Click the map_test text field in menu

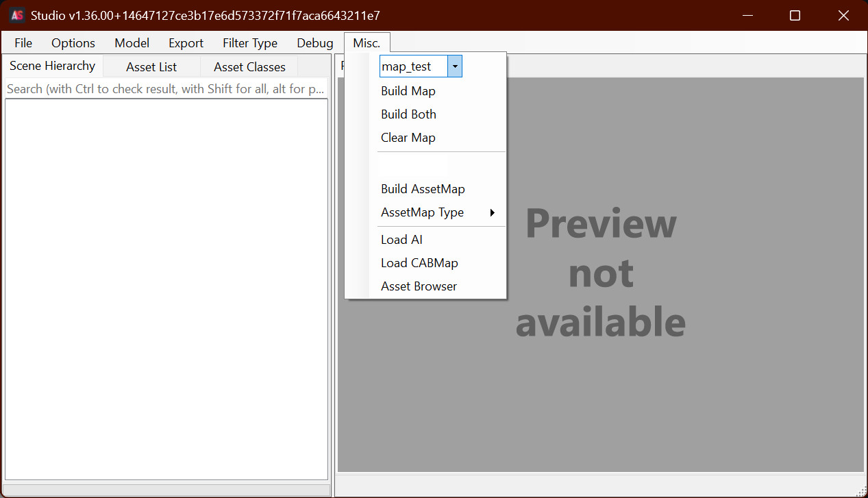tap(414, 66)
